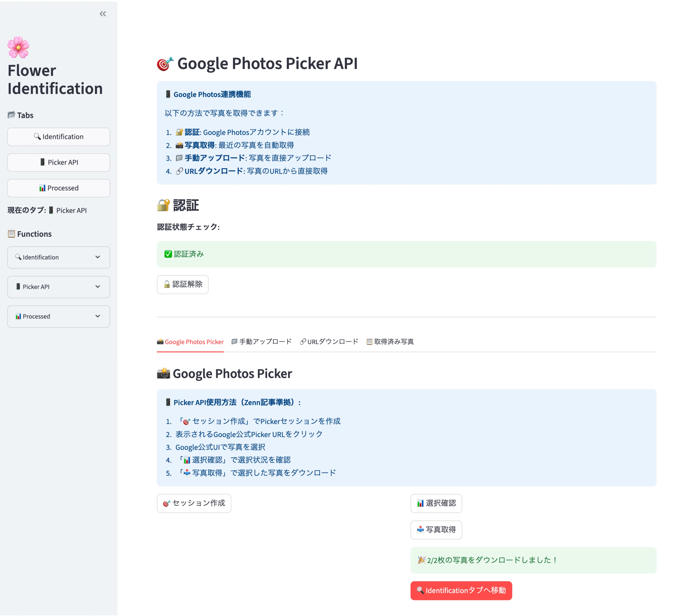
Task: Click the 認証状態チェック: label
Action: 188,227
